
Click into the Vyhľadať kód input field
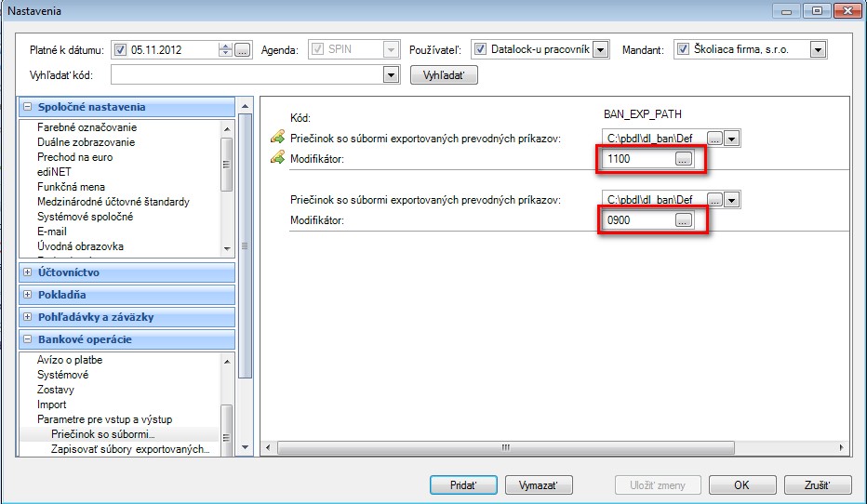[x=247, y=75]
